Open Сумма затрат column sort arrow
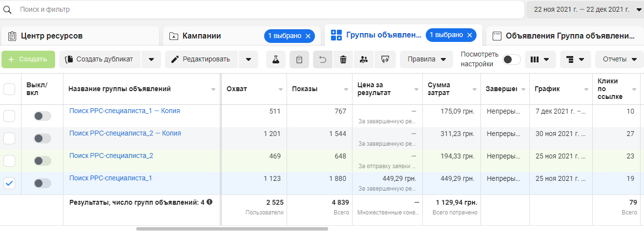 tap(475, 90)
